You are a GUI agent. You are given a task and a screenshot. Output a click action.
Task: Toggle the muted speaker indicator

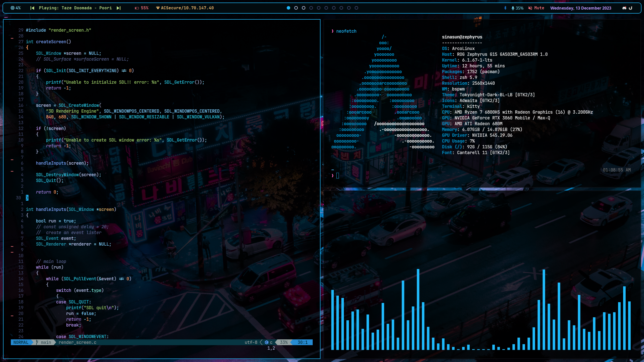[530, 8]
